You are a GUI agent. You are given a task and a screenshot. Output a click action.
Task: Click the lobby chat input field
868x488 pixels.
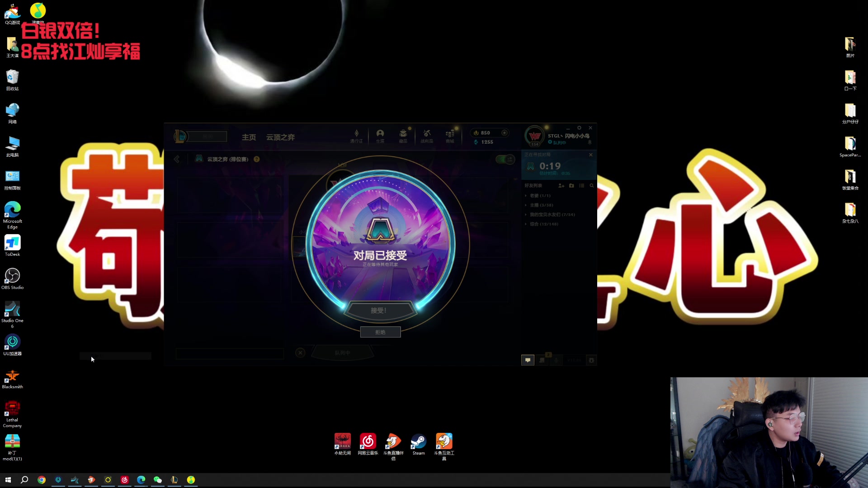pos(230,353)
